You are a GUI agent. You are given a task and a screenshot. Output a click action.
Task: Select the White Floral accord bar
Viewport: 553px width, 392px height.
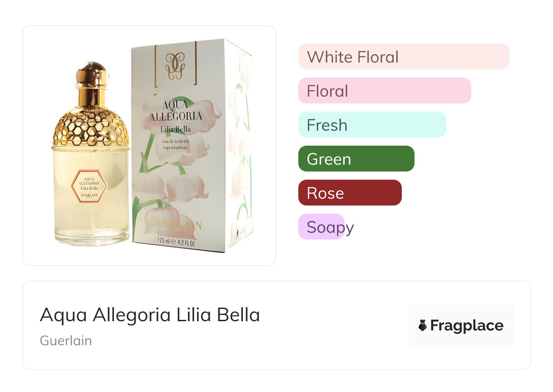[x=403, y=57]
